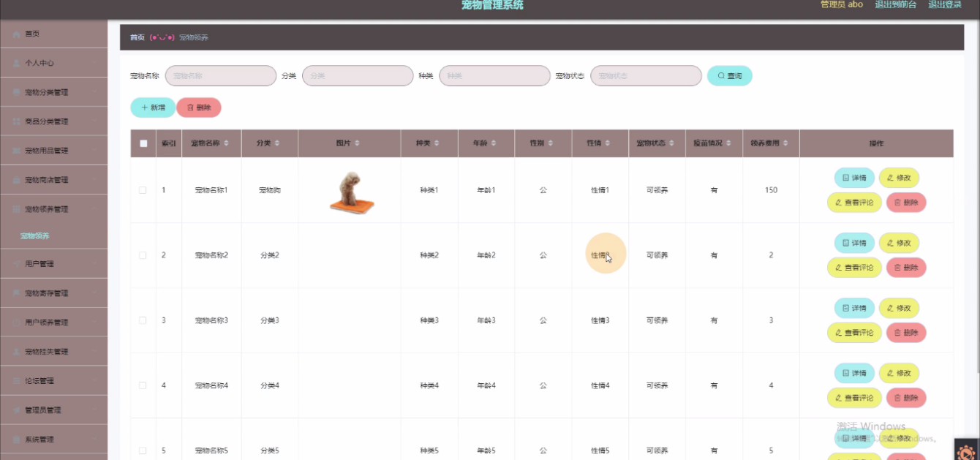Sort table by 宠物状态 column arrows
This screenshot has width=980, height=460.
(x=672, y=143)
